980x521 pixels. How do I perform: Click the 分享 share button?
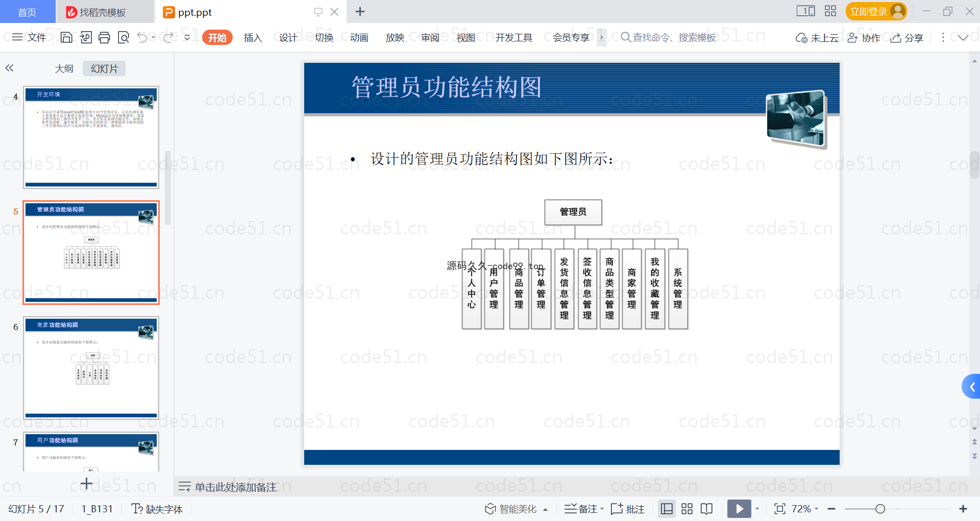tap(907, 38)
